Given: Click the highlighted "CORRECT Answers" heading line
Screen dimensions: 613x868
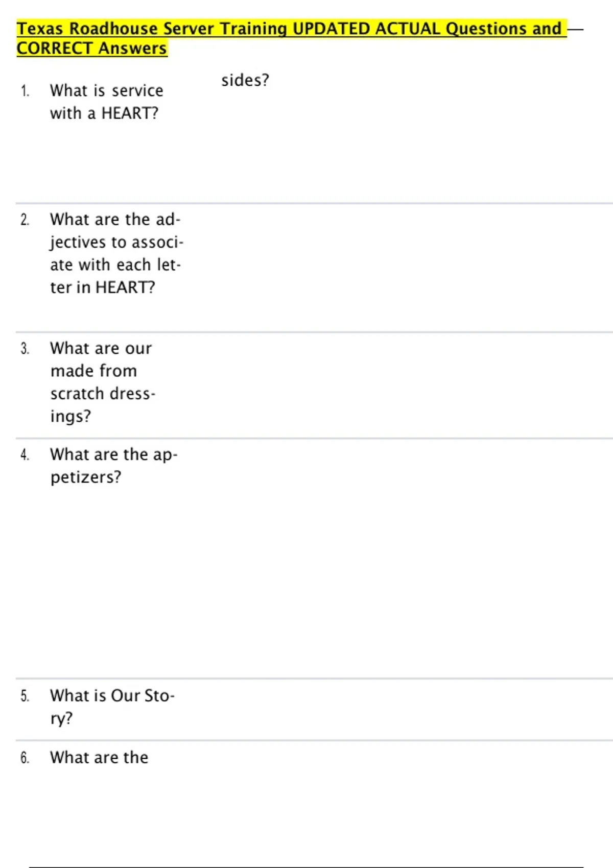Looking at the screenshot, I should tap(92, 49).
